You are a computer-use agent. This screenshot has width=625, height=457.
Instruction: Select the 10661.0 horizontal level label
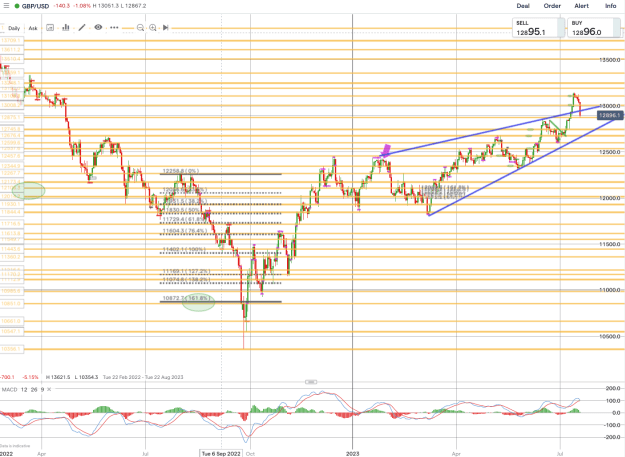click(11, 321)
